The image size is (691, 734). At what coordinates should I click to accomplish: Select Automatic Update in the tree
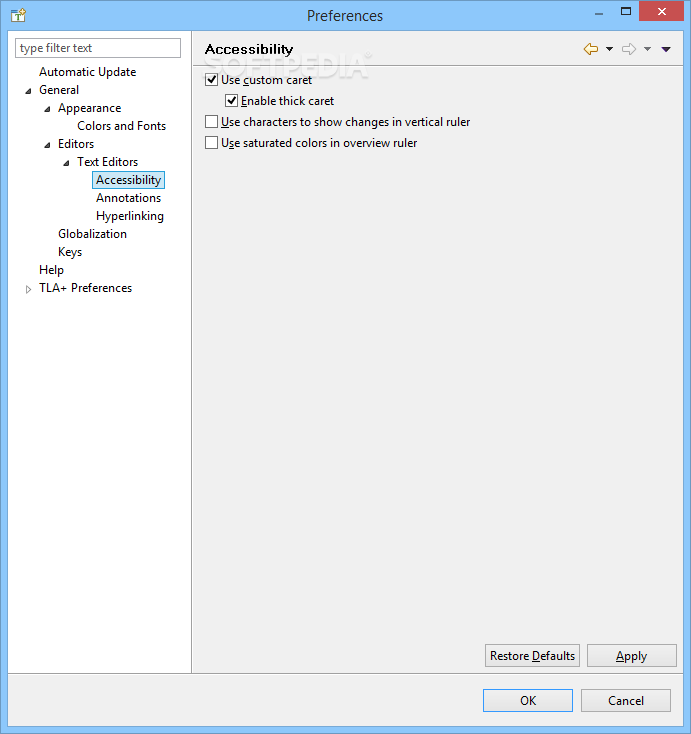click(x=88, y=72)
